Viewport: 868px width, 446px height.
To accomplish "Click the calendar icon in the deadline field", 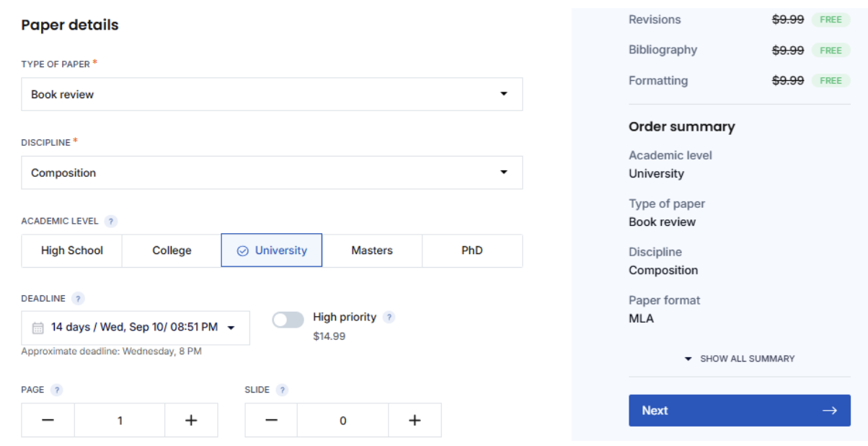I will [x=38, y=328].
